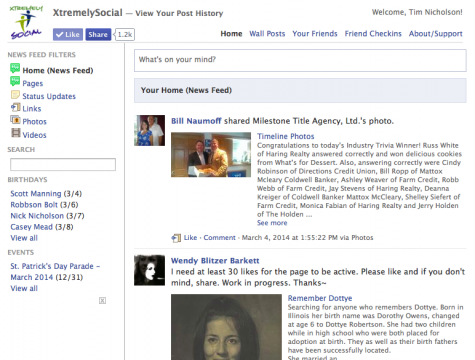Open the Remember Dottye portrait photo
475x360 pixels.
click(226, 327)
